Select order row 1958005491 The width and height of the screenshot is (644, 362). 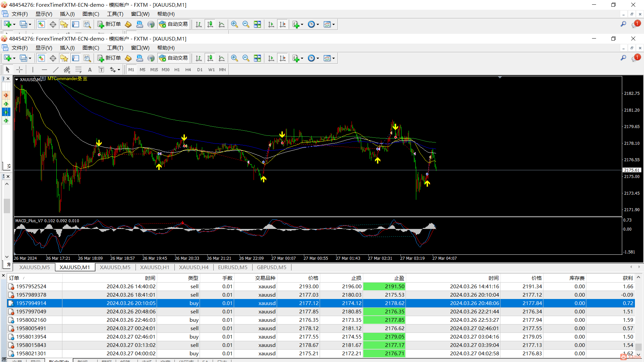click(x=31, y=328)
